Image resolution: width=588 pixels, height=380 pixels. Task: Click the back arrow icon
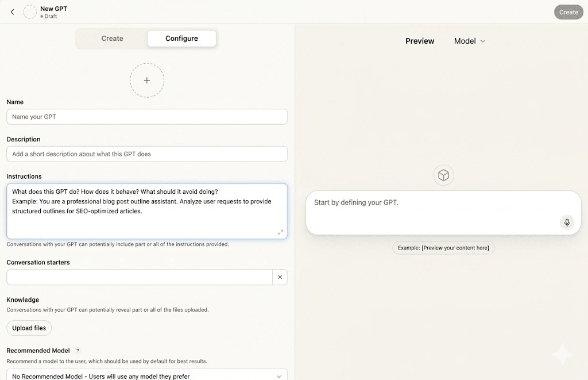(13, 12)
